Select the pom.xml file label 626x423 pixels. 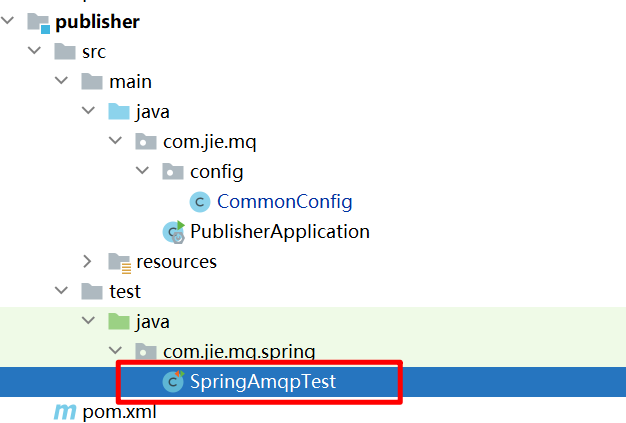click(119, 412)
